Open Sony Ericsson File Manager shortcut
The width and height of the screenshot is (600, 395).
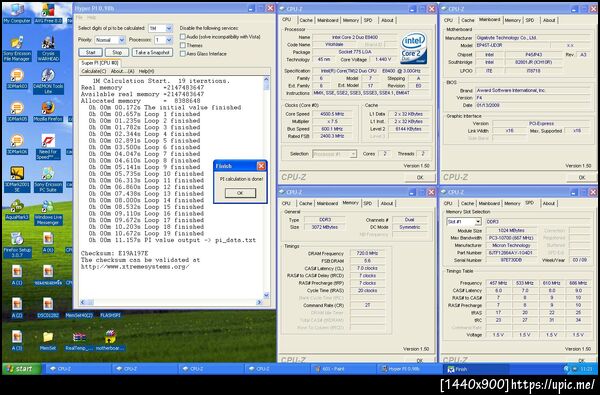[x=16, y=48]
